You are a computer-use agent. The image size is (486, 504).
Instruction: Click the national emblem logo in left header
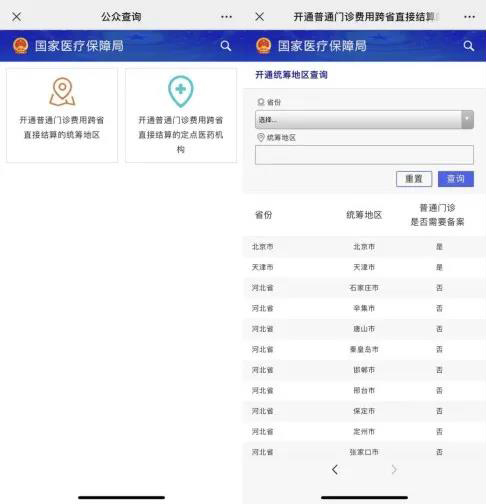pos(21,46)
